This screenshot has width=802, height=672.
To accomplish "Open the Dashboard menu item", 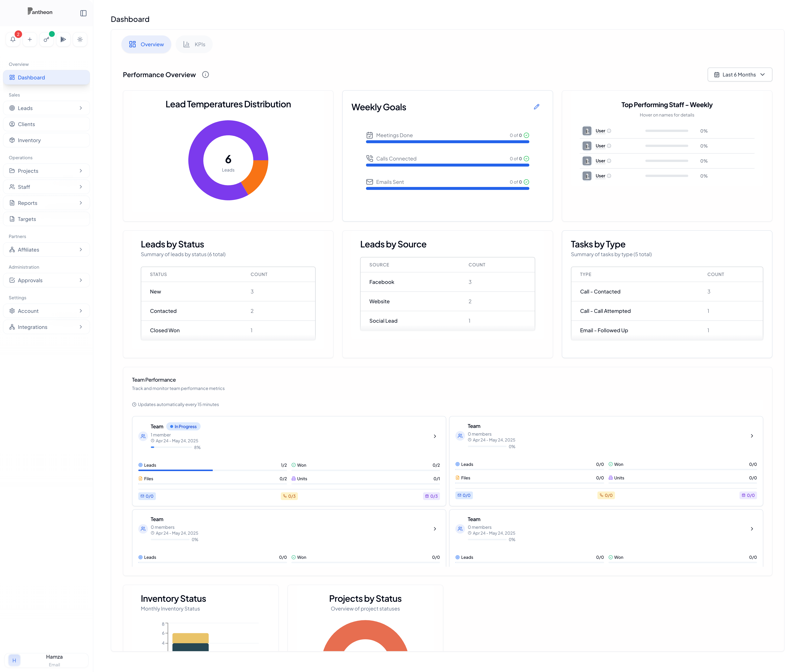I will coord(46,77).
